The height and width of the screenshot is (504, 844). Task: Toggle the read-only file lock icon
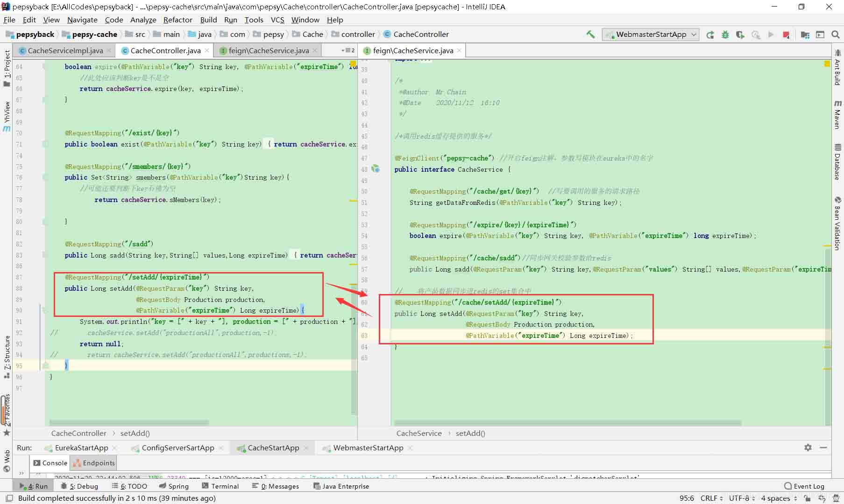(807, 498)
